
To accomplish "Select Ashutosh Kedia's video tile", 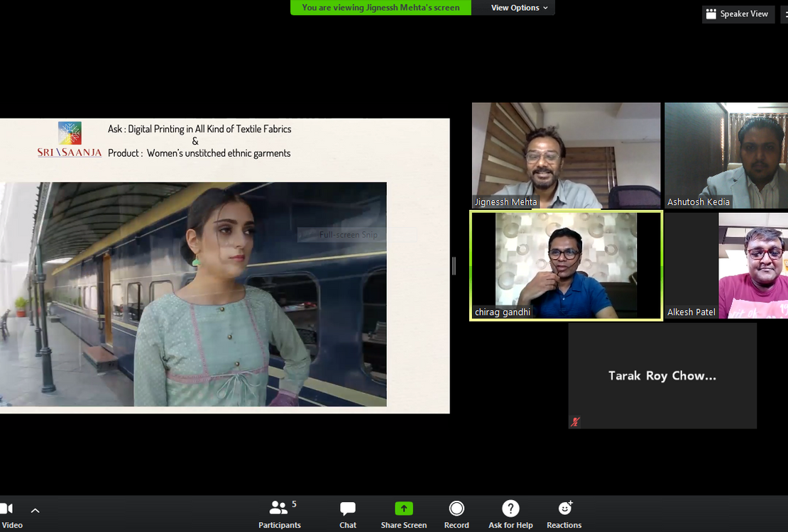I will coord(726,155).
